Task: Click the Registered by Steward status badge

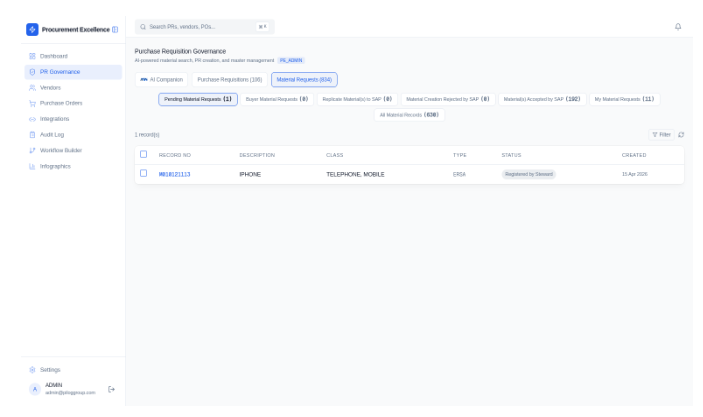Action: [529, 174]
